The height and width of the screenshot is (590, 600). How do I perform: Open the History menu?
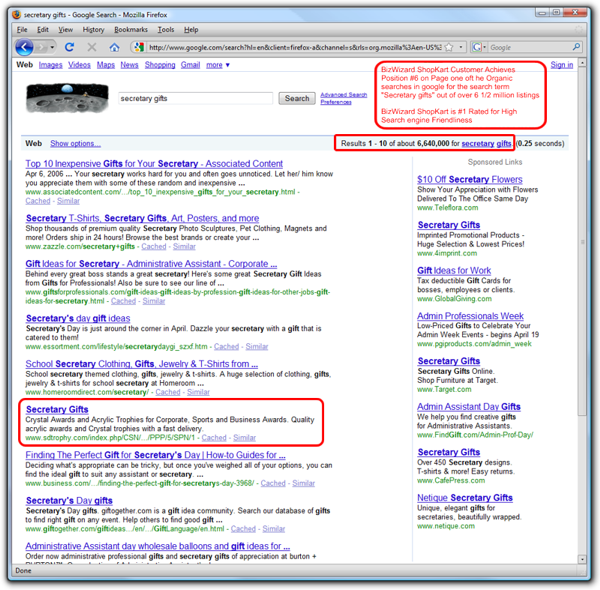(x=93, y=29)
